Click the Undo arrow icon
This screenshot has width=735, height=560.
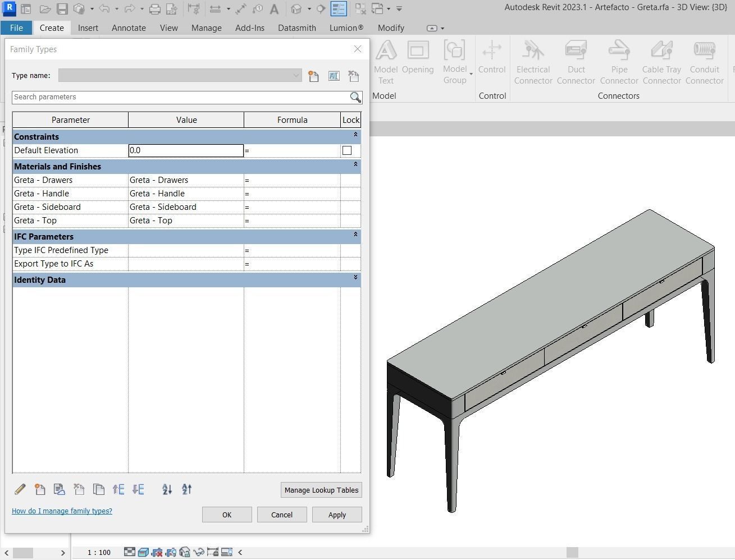104,9
